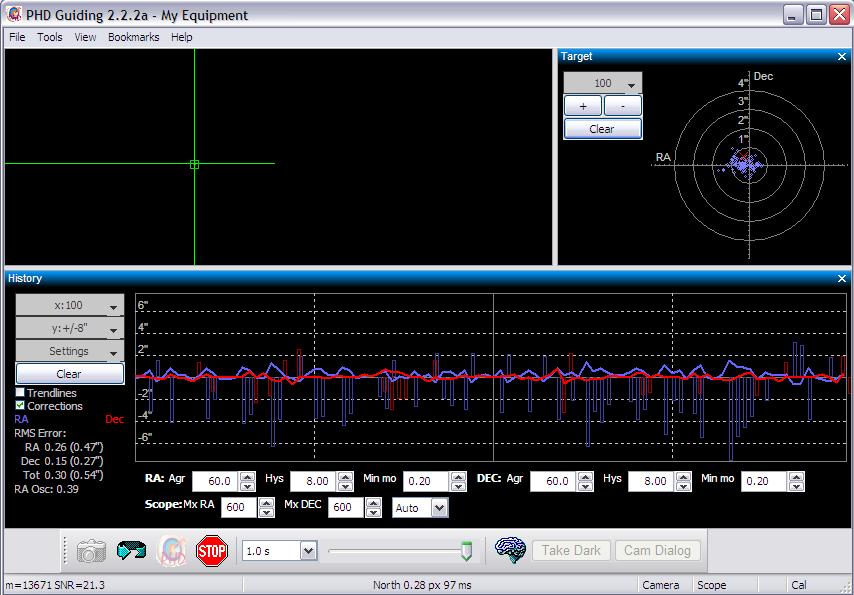Click the Clear button in Target panel
The height and width of the screenshot is (595, 854).
tap(602, 129)
